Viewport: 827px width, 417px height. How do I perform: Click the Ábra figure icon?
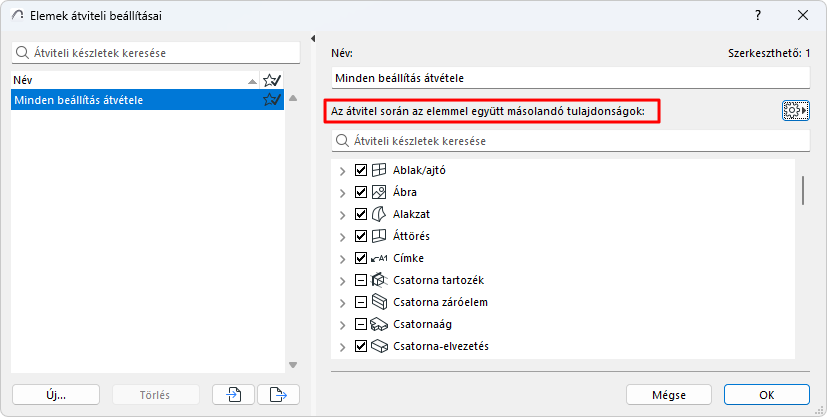pos(379,192)
